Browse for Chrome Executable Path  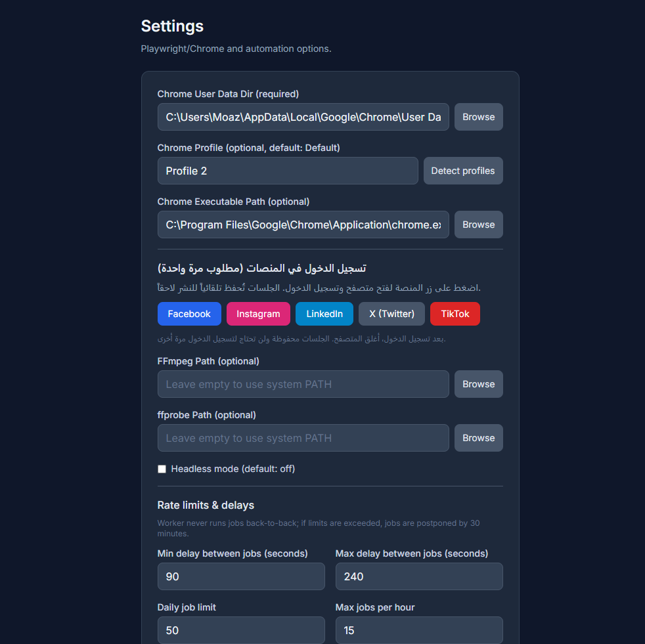(x=478, y=225)
